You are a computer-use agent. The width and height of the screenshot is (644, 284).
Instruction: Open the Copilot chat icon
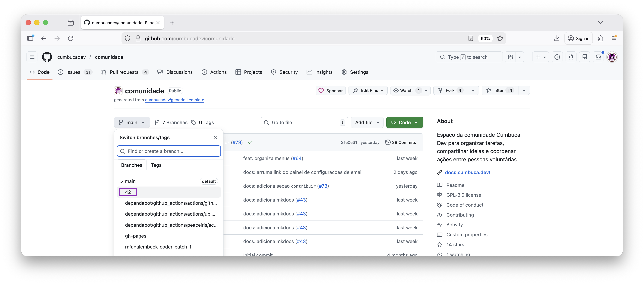[510, 57]
